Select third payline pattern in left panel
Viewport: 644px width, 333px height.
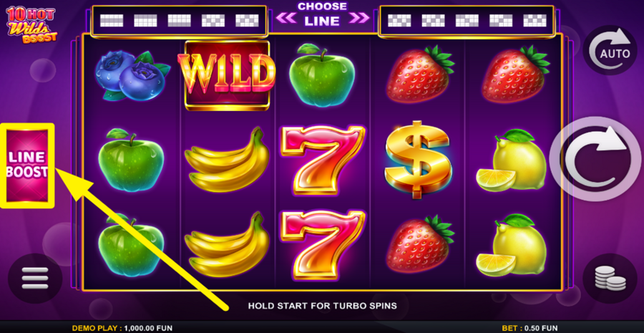point(179,21)
